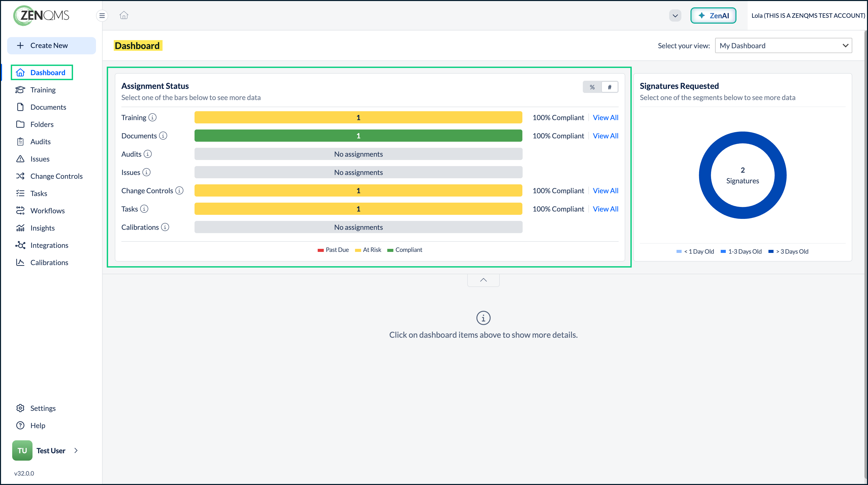Viewport: 868px width, 485px height.
Task: Open the Select your view dropdown
Action: [x=783, y=45]
